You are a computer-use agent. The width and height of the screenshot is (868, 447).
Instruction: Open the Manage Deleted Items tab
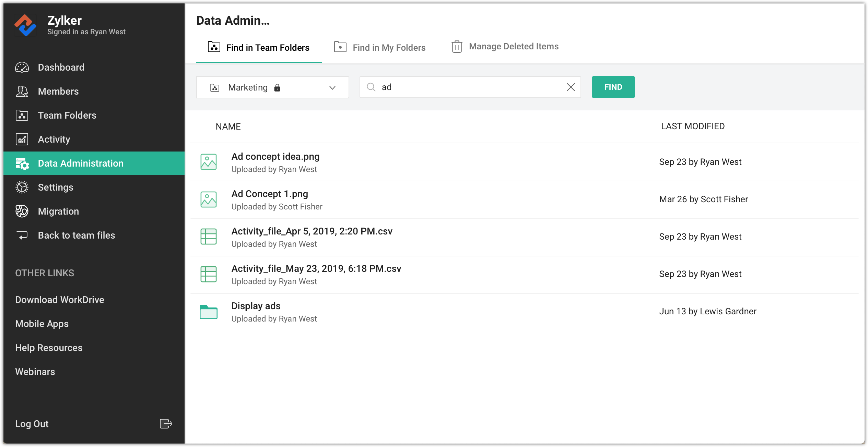(x=505, y=47)
